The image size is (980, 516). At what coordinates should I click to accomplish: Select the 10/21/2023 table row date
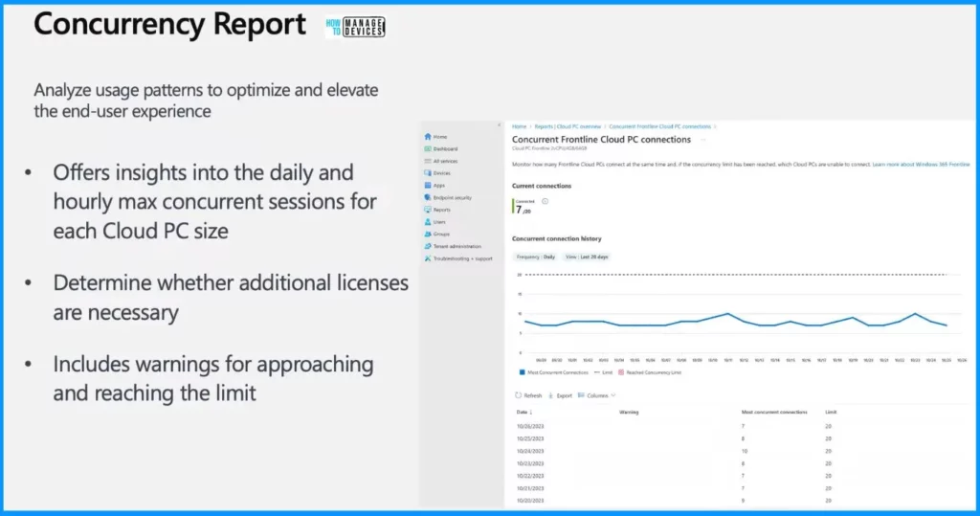tap(530, 488)
